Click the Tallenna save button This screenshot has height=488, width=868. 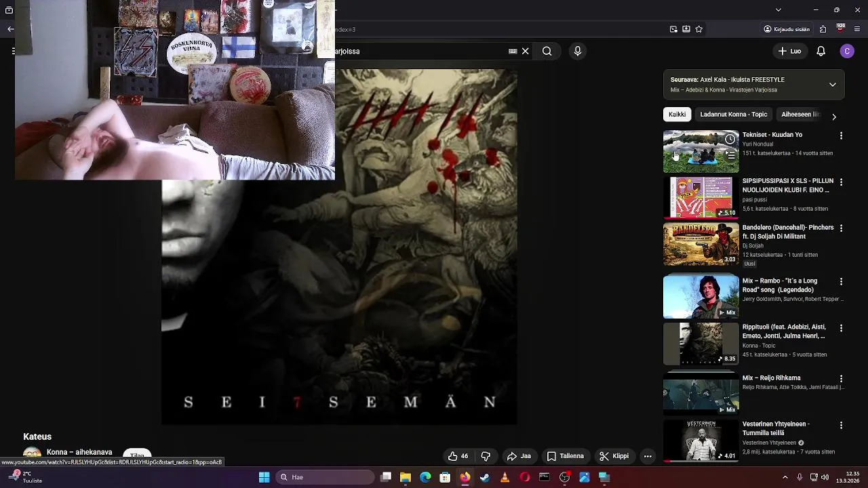pos(566,456)
